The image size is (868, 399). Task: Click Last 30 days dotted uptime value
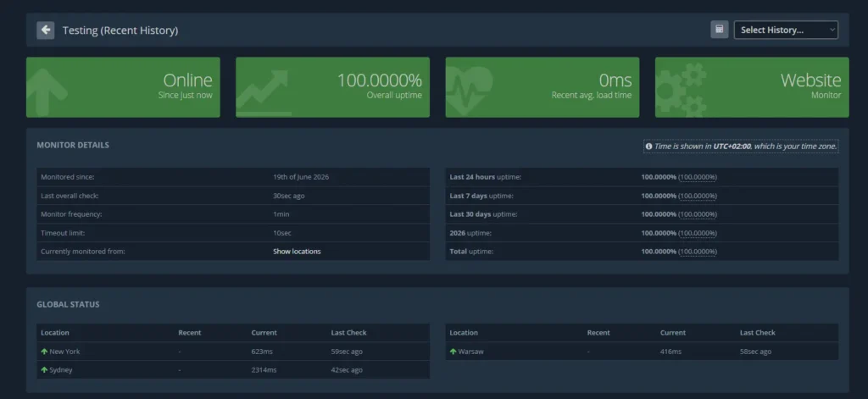(x=698, y=214)
